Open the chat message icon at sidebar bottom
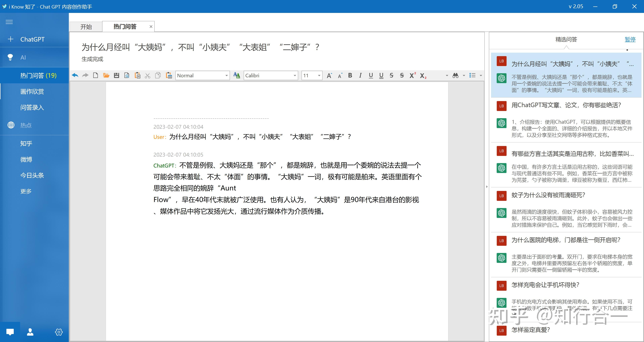Image resolution: width=644 pixels, height=342 pixels. pyautogui.click(x=10, y=332)
